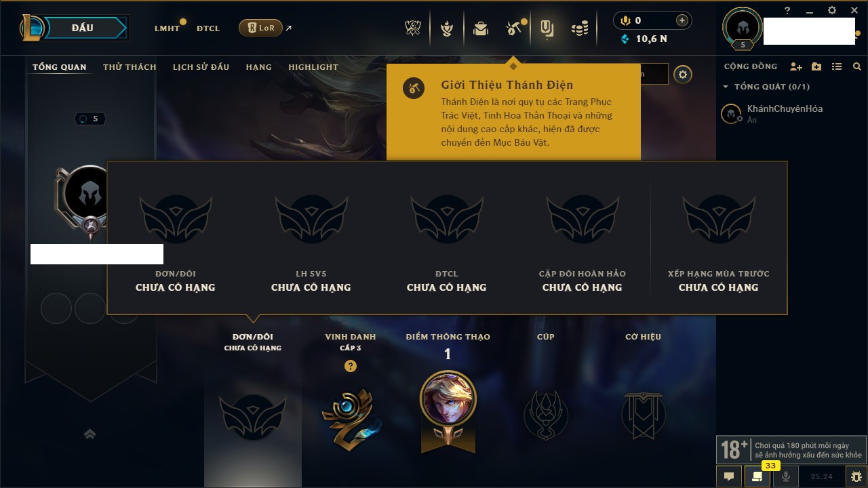The height and width of the screenshot is (488, 868).
Task: Open friend list view options
Action: point(837,66)
